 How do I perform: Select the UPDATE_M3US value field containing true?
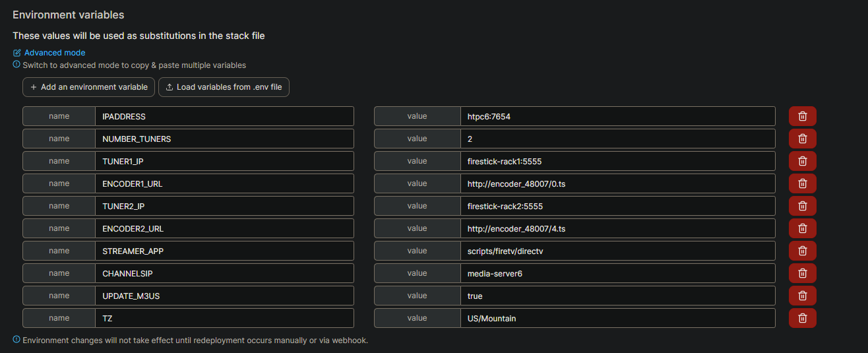(x=617, y=296)
